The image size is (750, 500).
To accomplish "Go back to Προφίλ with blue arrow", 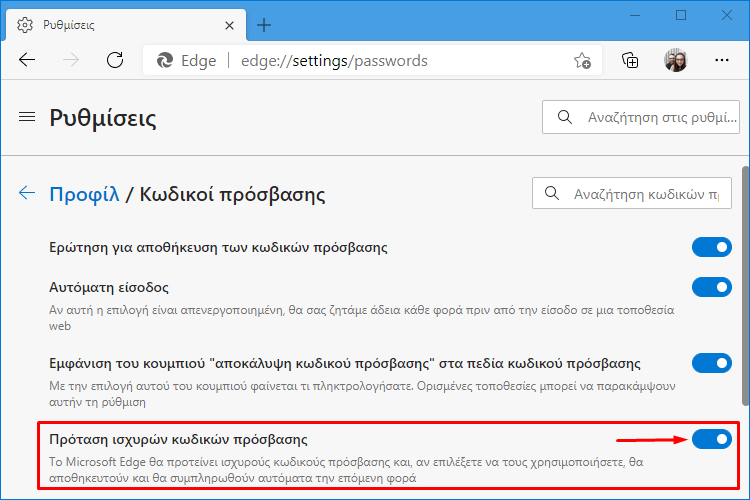I will click(x=27, y=193).
